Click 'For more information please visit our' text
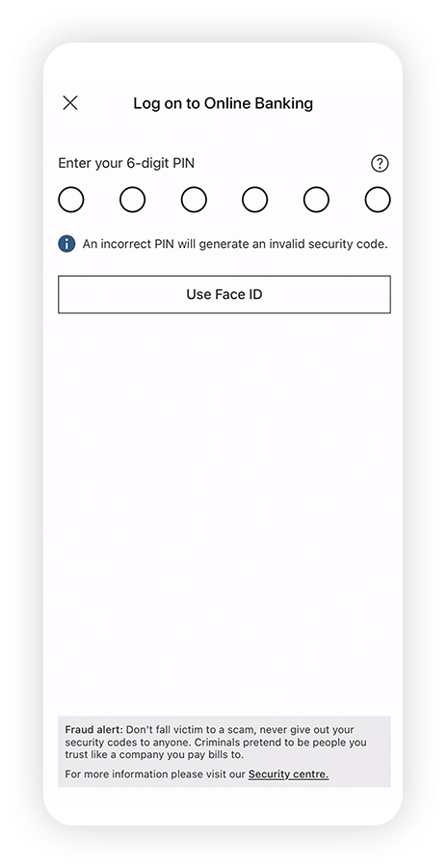This screenshot has width=448, height=868. [155, 774]
